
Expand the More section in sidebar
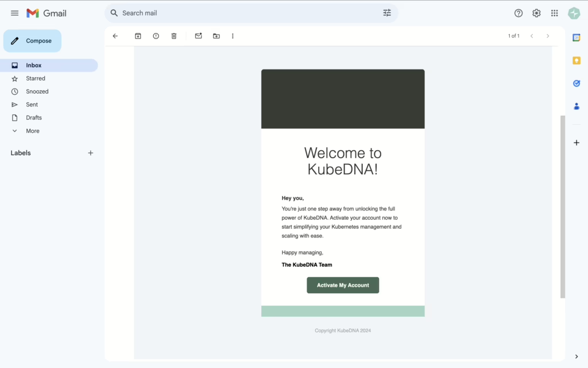(32, 131)
